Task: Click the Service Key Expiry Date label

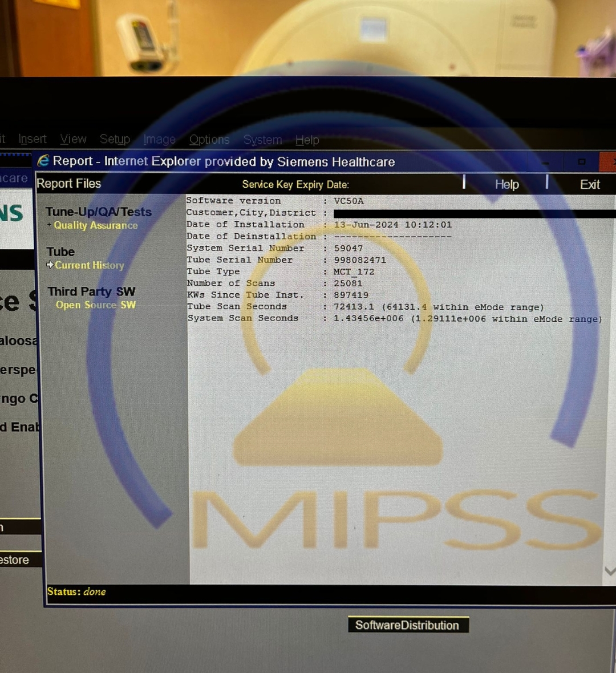Action: pos(295,185)
